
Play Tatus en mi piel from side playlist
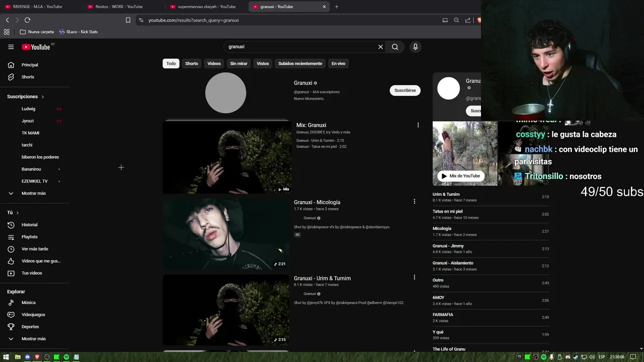(491, 214)
